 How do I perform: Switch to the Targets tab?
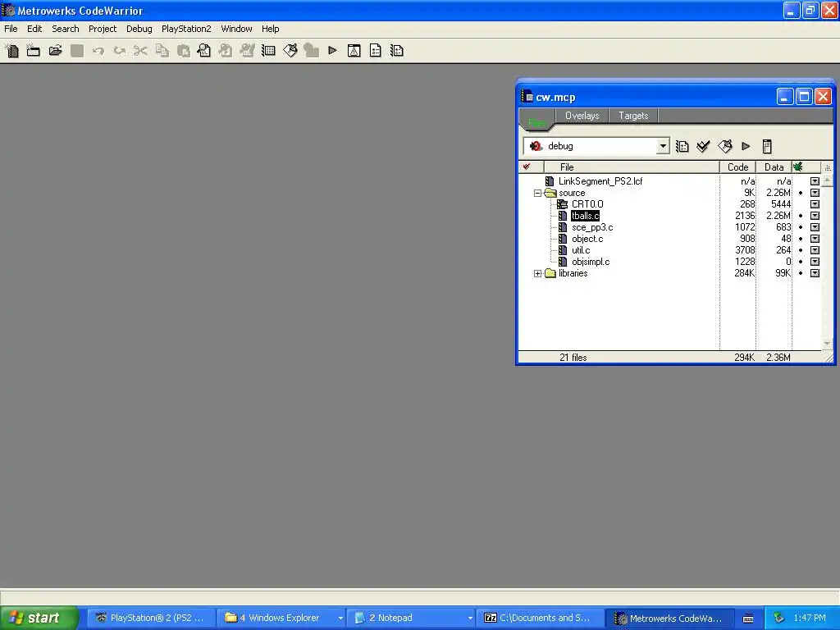tap(633, 116)
